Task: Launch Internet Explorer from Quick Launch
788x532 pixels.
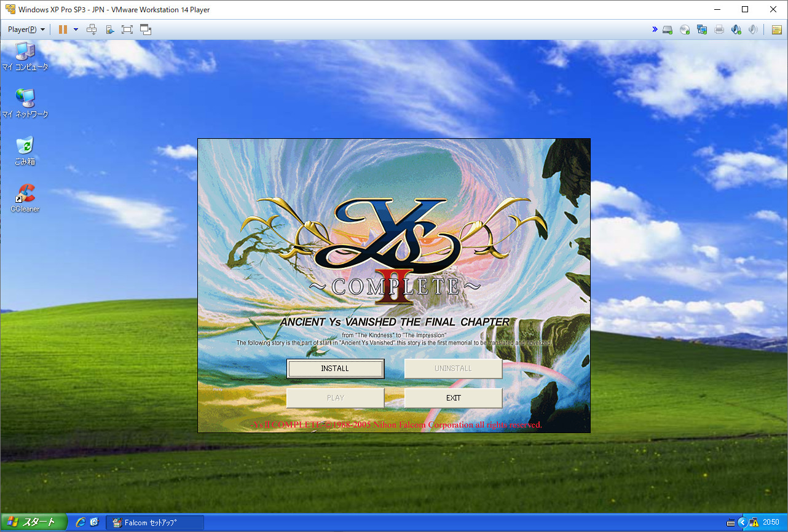Action: tap(81, 522)
